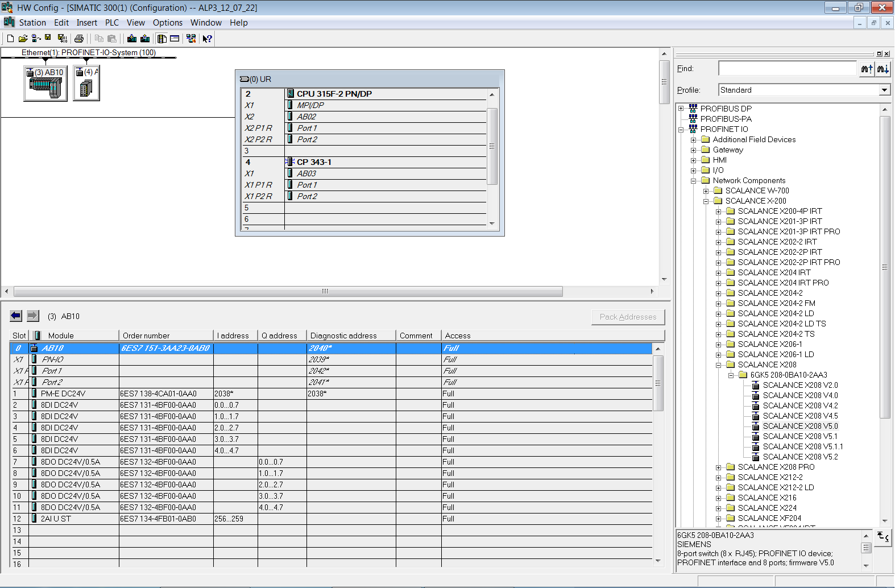Select the SCALANCE X204-2 FM catalog folder
The image size is (895, 588).
pyautogui.click(x=776, y=303)
